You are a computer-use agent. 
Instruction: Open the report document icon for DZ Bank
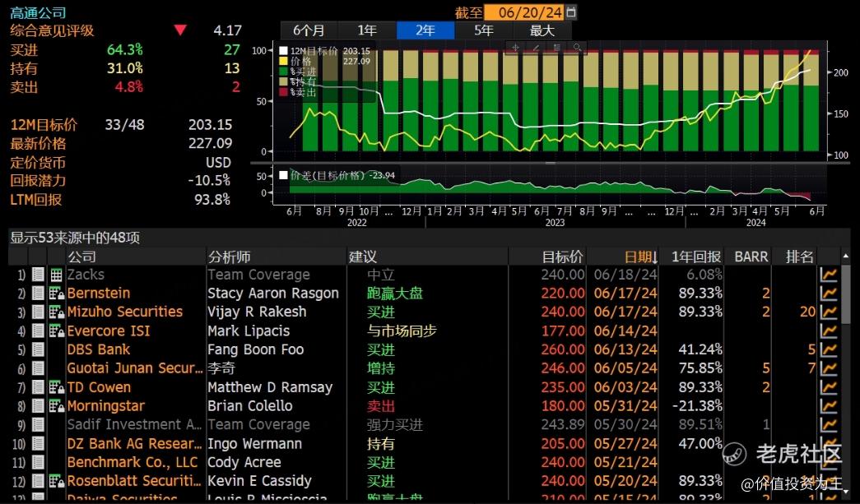38,444
